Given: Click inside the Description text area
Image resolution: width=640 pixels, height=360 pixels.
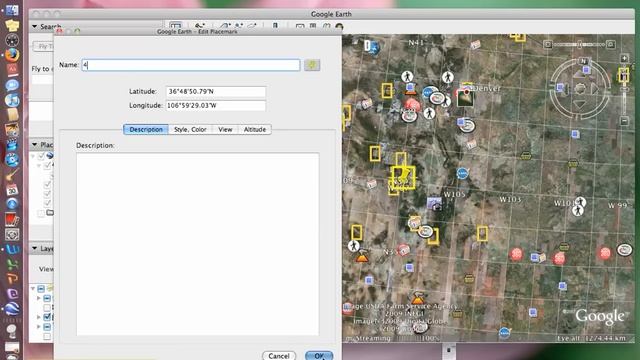Looking at the screenshot, I should tap(198, 244).
